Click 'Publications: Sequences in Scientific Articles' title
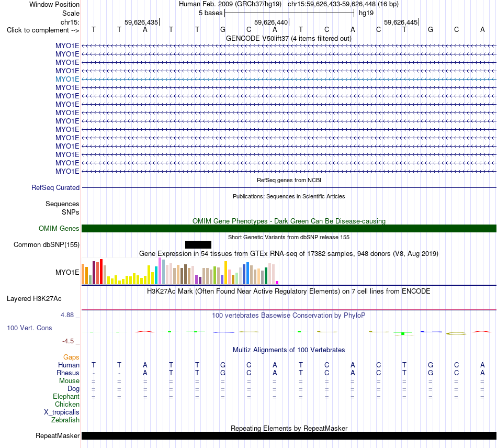The image size is (497, 448). [289, 196]
